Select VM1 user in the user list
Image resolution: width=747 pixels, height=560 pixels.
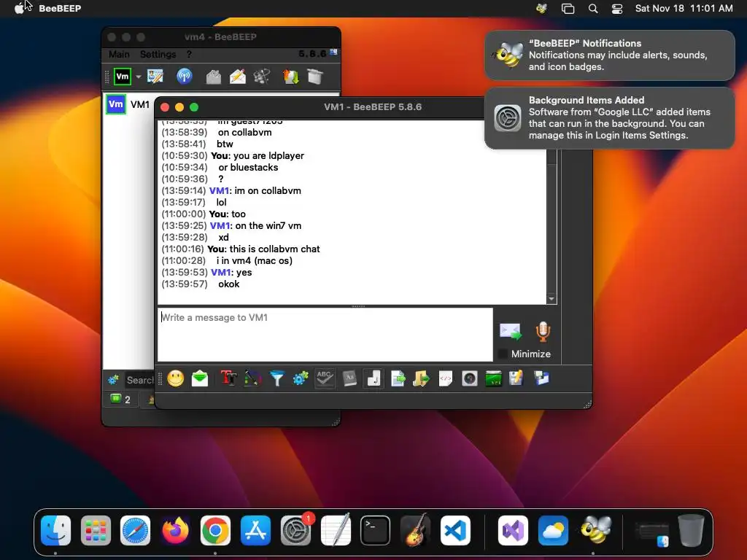click(x=128, y=105)
